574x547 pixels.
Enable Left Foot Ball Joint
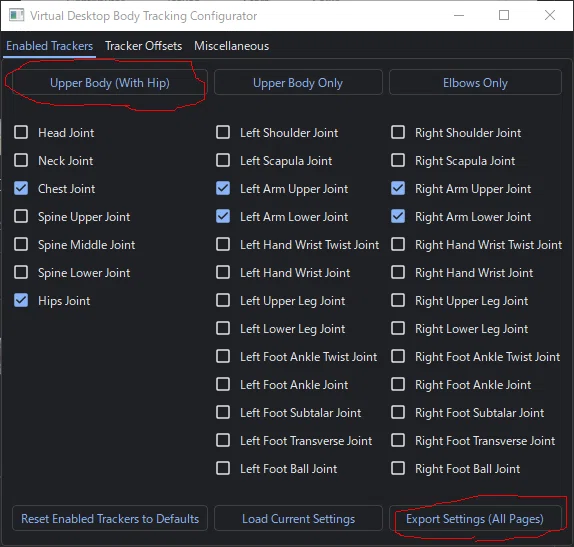tap(223, 468)
